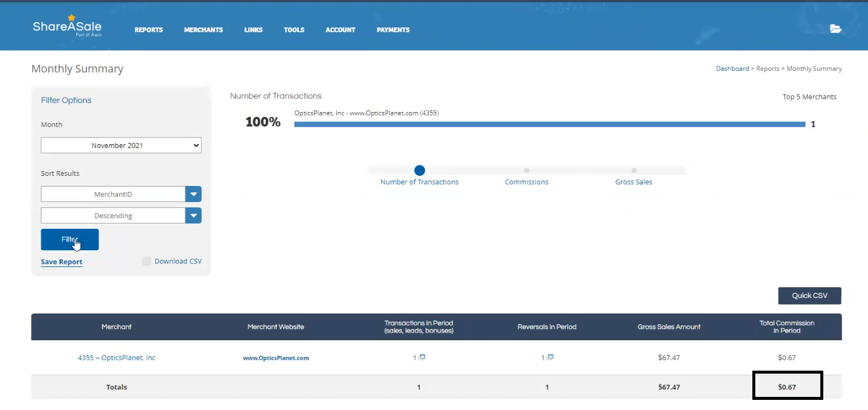Screen dimensions: 868x410
Task: Open the Tools menu
Action: click(x=294, y=30)
